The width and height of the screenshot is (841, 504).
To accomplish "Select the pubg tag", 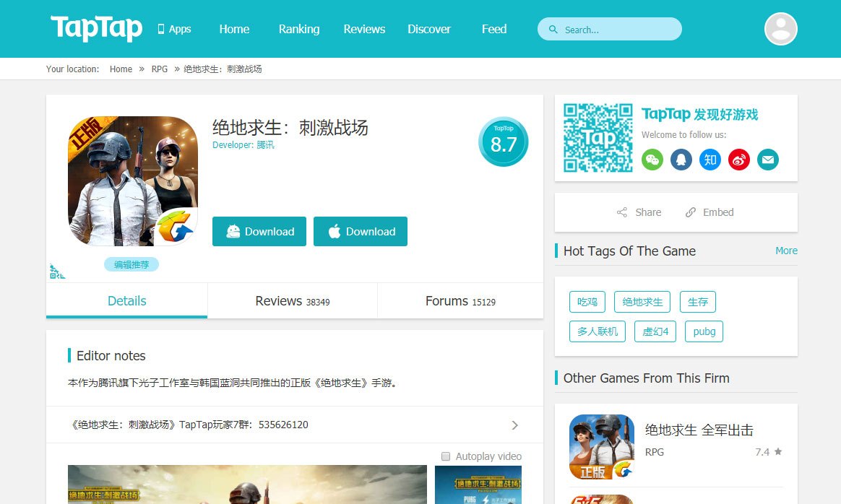I will tap(704, 331).
